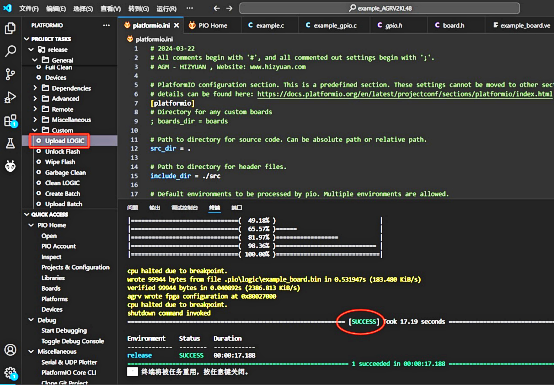This screenshot has width=554, height=386.
Task: Run the Devices task under General
Action: click(55, 77)
